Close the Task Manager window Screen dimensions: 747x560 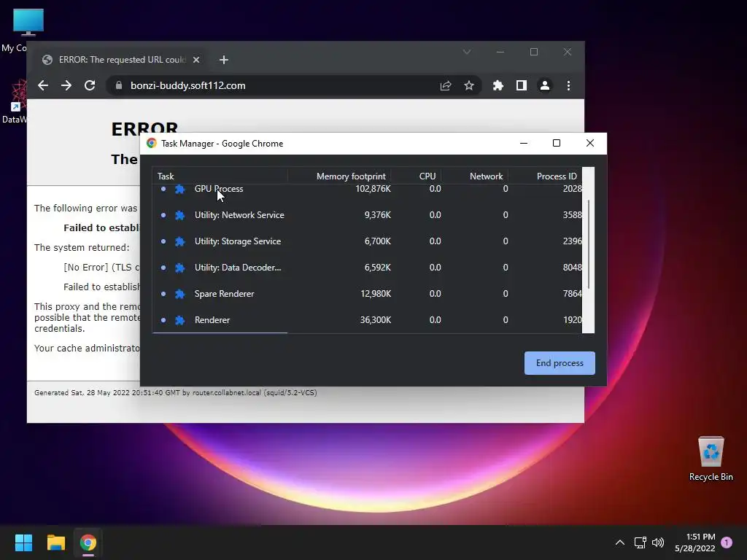point(589,144)
